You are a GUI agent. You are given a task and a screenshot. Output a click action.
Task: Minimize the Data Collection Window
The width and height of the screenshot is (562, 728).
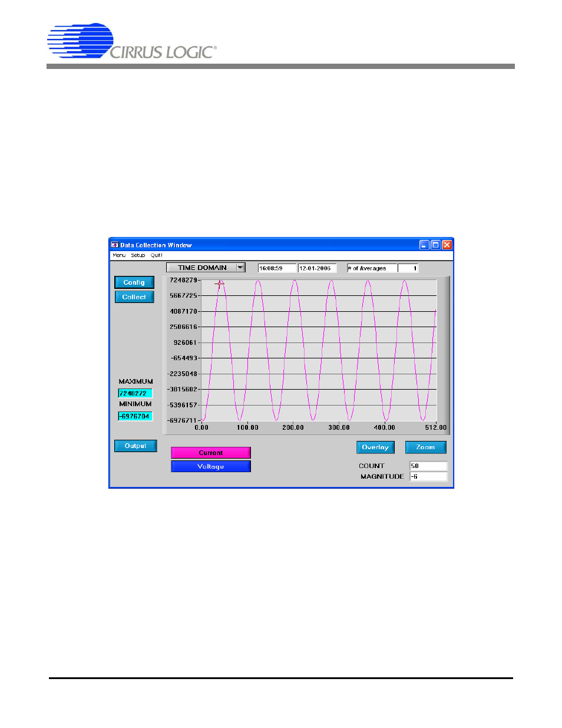424,245
